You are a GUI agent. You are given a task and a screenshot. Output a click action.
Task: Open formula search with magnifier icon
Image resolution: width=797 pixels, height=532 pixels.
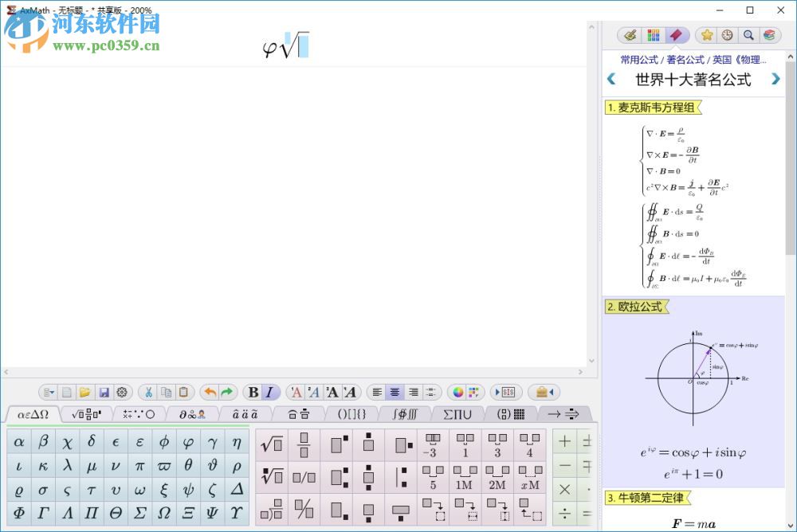point(748,34)
